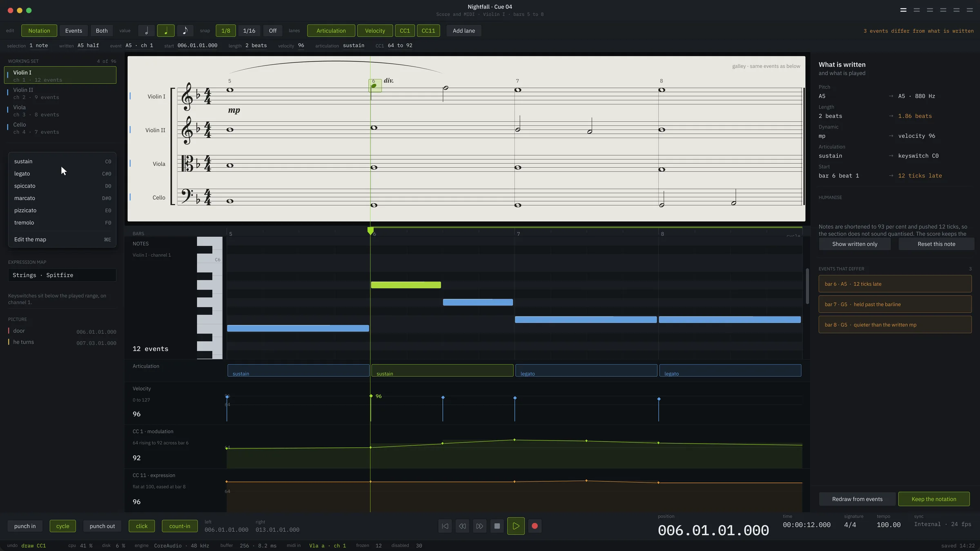Click the velocity 96 stem handle at bar 6

point(371,396)
